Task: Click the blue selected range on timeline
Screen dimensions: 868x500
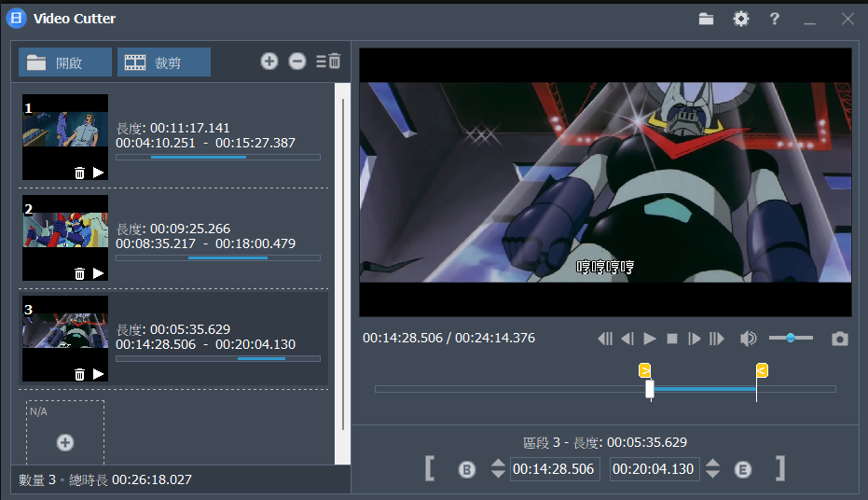Action: (705, 389)
